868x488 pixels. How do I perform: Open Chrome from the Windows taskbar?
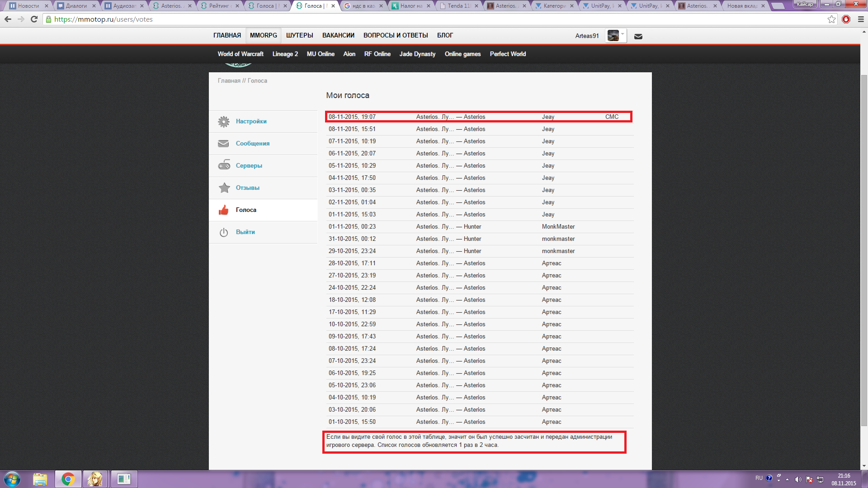coord(68,479)
